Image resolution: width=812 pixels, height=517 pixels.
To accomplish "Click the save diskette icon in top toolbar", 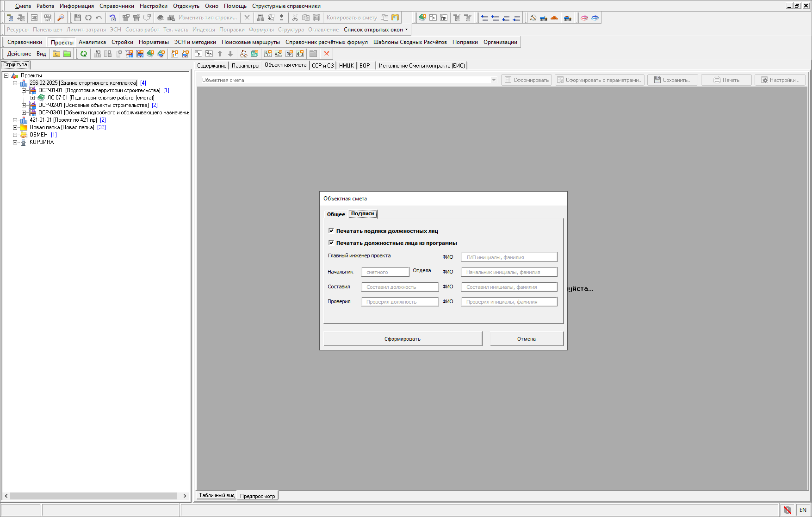I will (x=77, y=18).
